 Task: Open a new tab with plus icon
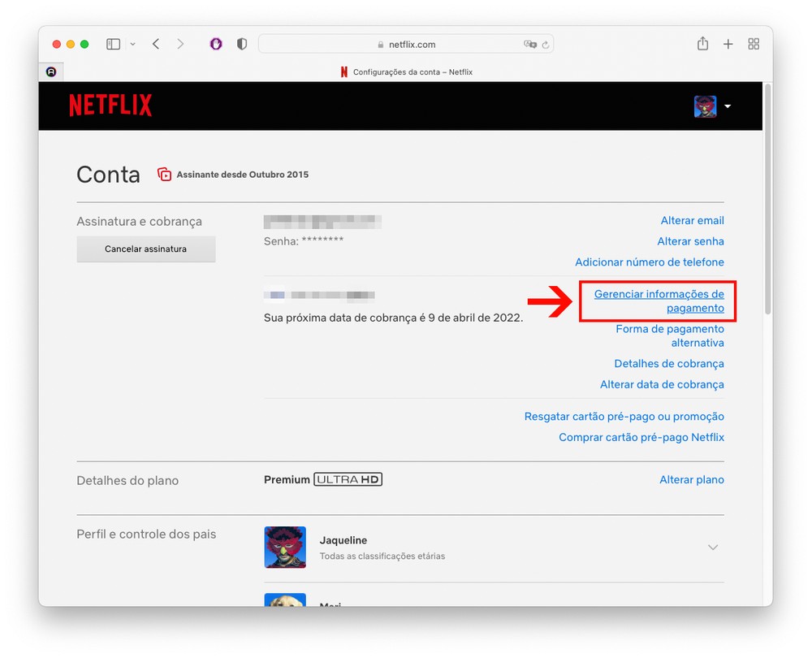(x=728, y=44)
